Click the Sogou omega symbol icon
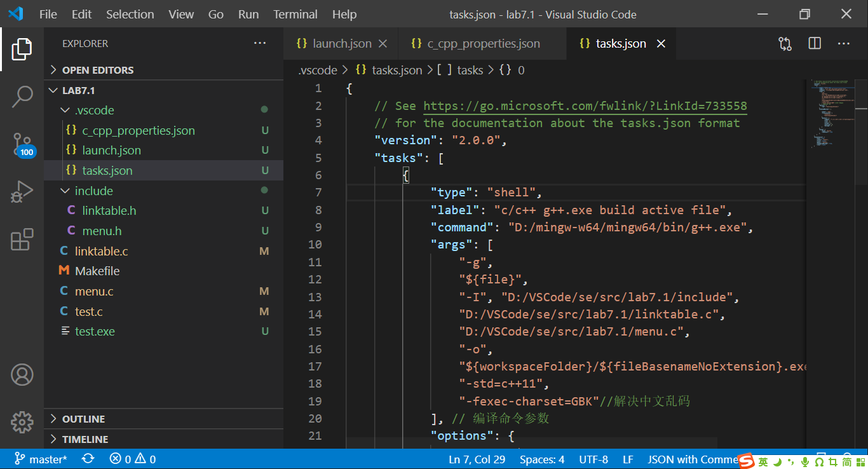This screenshot has height=469, width=868. click(820, 461)
